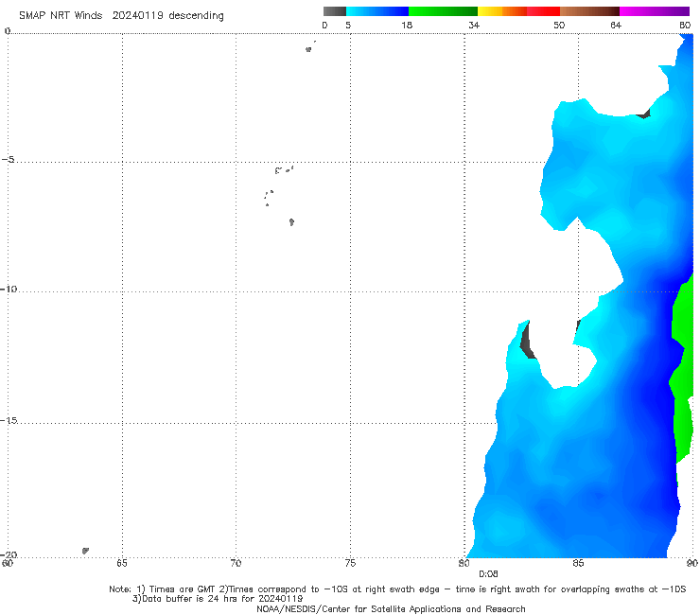Click the island outline near 63E, 20S
The image size is (700, 615).
pos(85,551)
